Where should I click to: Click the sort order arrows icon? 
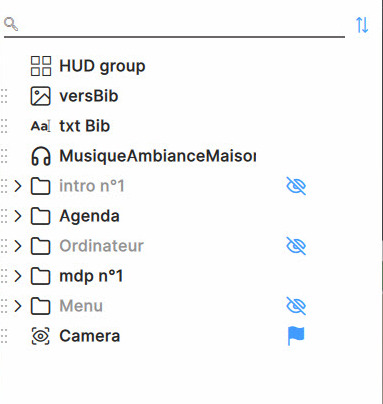pyautogui.click(x=362, y=25)
